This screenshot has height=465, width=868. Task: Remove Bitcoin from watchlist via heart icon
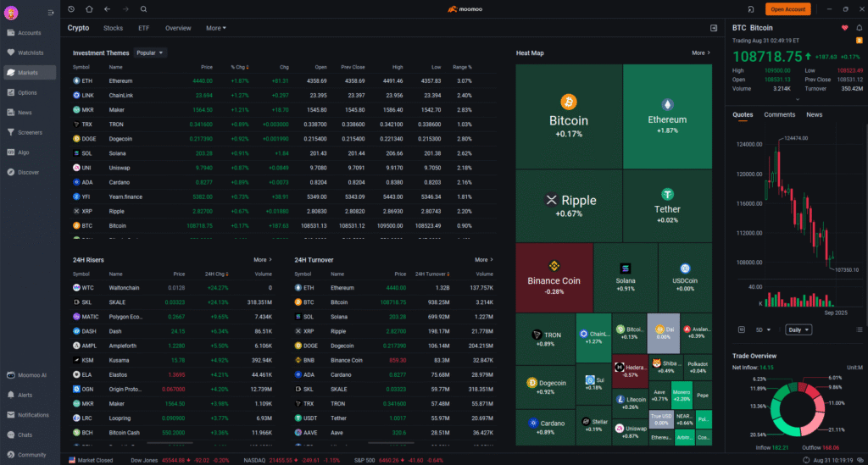(x=845, y=28)
